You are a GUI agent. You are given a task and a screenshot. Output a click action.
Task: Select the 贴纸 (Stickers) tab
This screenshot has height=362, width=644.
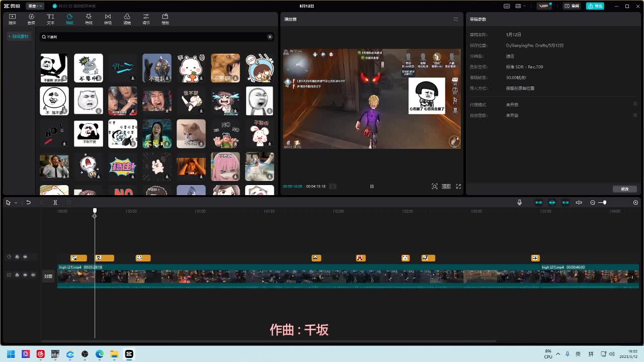tap(69, 19)
